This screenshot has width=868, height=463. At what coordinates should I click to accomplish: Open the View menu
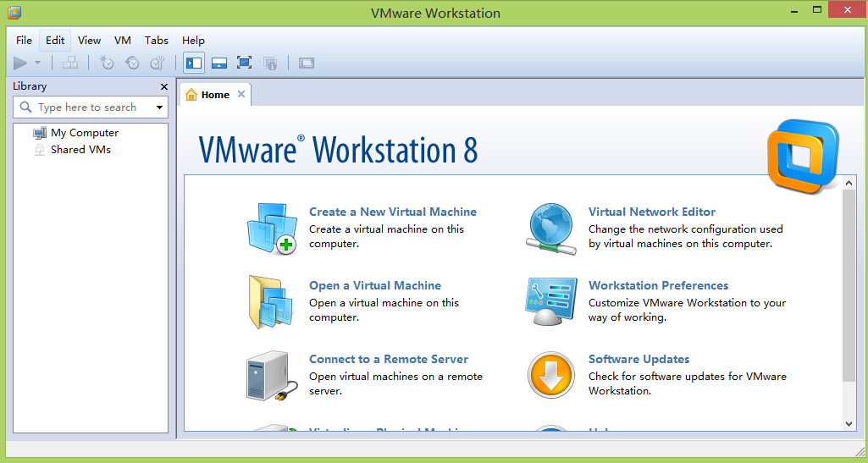tap(89, 41)
